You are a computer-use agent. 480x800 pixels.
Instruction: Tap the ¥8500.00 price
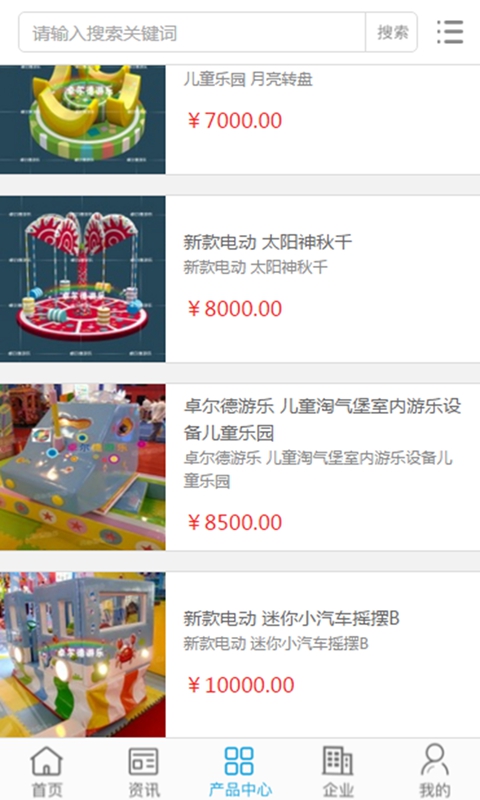[235, 522]
